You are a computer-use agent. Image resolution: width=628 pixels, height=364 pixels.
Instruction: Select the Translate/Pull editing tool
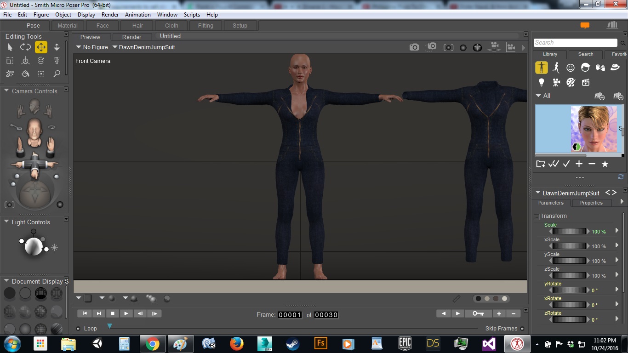(x=41, y=47)
